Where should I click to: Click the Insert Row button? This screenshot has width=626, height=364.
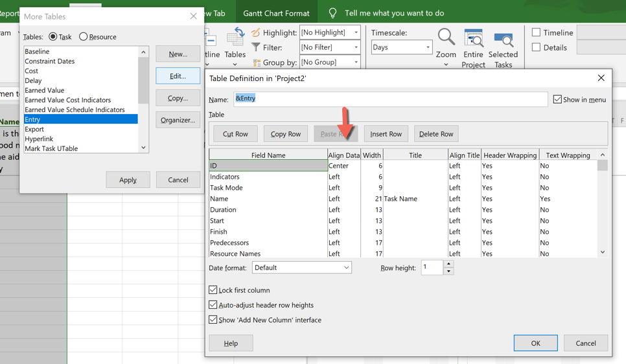point(386,134)
